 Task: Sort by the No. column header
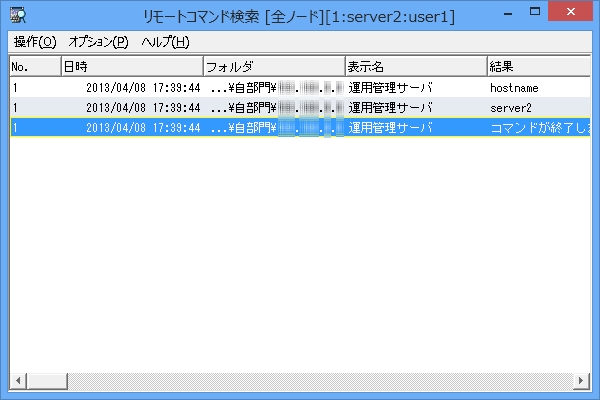pyautogui.click(x=35, y=67)
